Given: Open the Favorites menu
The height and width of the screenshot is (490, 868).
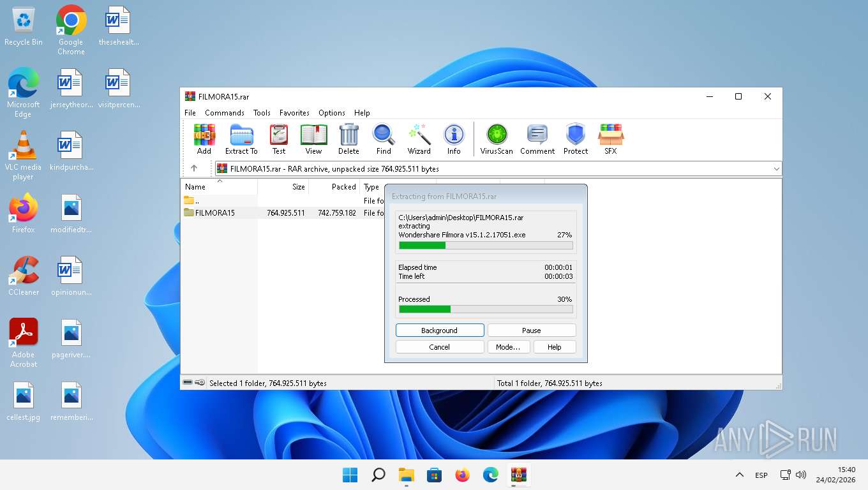Looking at the screenshot, I should 294,112.
